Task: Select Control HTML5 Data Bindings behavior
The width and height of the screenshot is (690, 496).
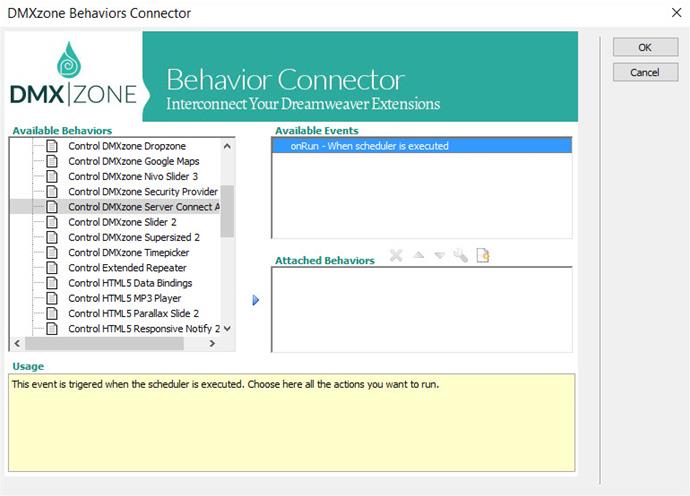Action: click(130, 283)
